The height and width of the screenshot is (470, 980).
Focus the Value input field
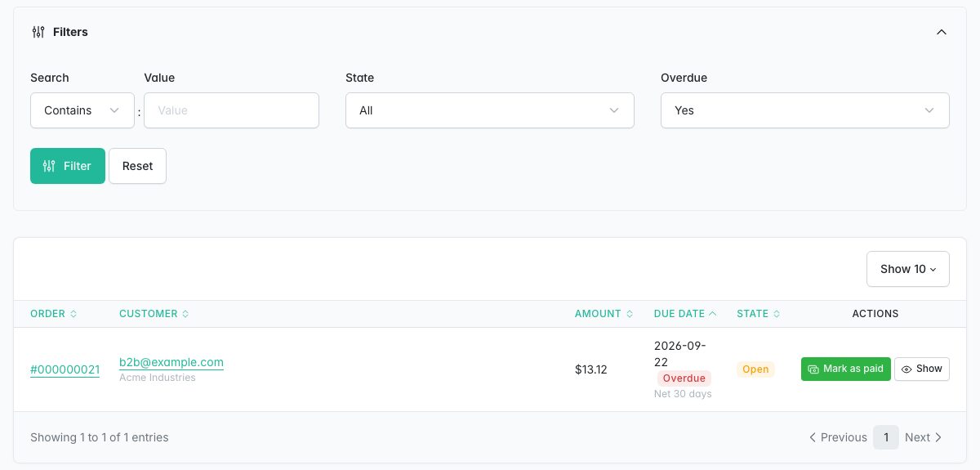[x=231, y=110]
